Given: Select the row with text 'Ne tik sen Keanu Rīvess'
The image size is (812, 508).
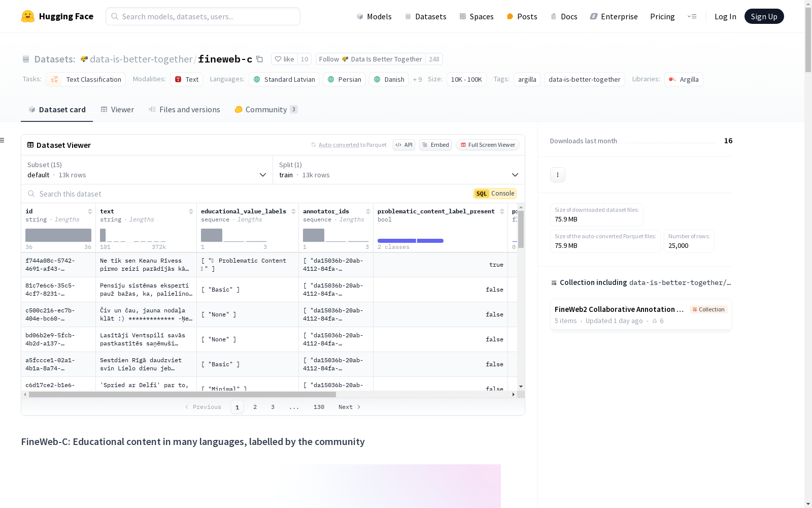Looking at the screenshot, I should click(x=269, y=265).
